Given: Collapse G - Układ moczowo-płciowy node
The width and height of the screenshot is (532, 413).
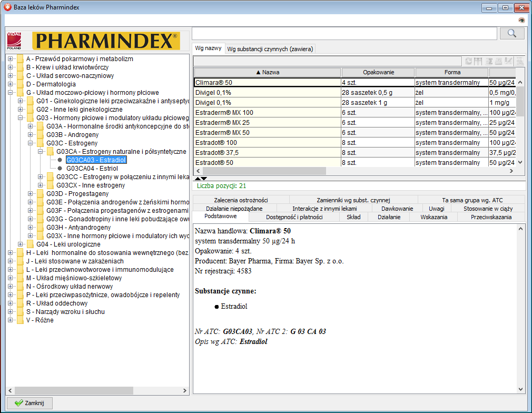Looking at the screenshot, I should click(x=10, y=93).
